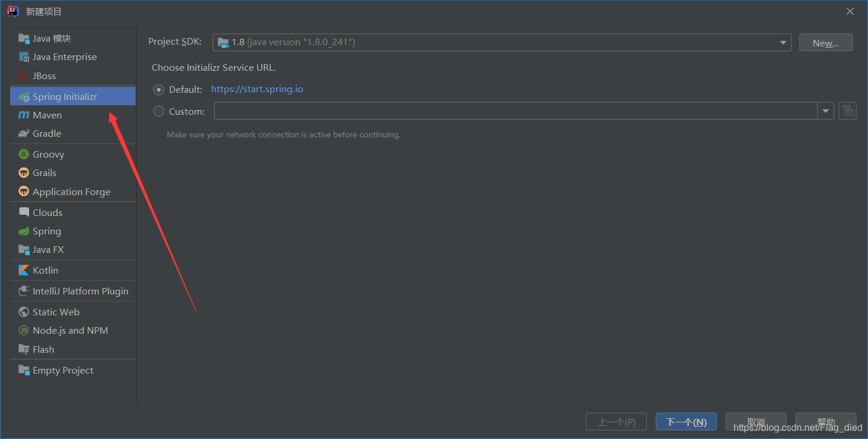Select Java FX project type

[x=73, y=250]
